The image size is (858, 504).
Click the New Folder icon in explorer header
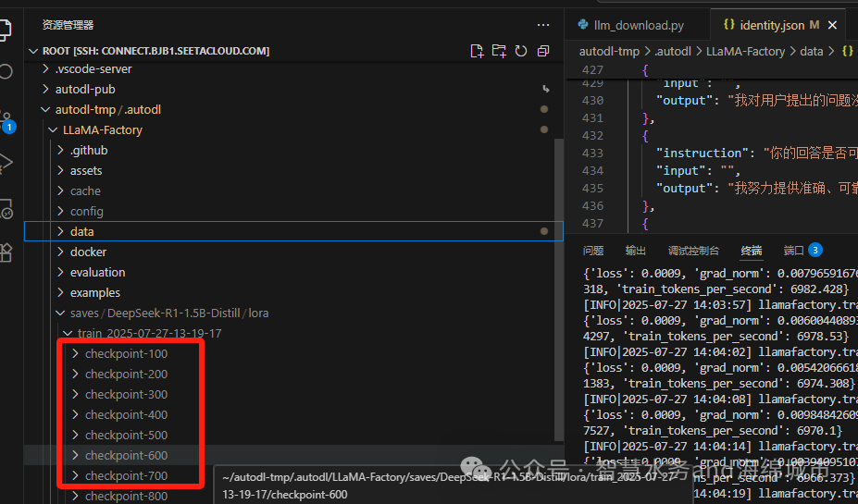tap(499, 51)
